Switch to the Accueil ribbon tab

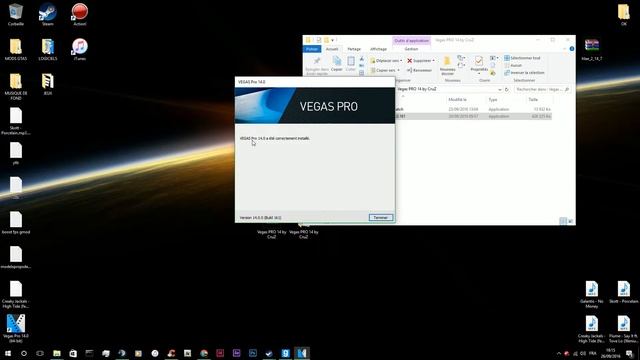point(332,49)
